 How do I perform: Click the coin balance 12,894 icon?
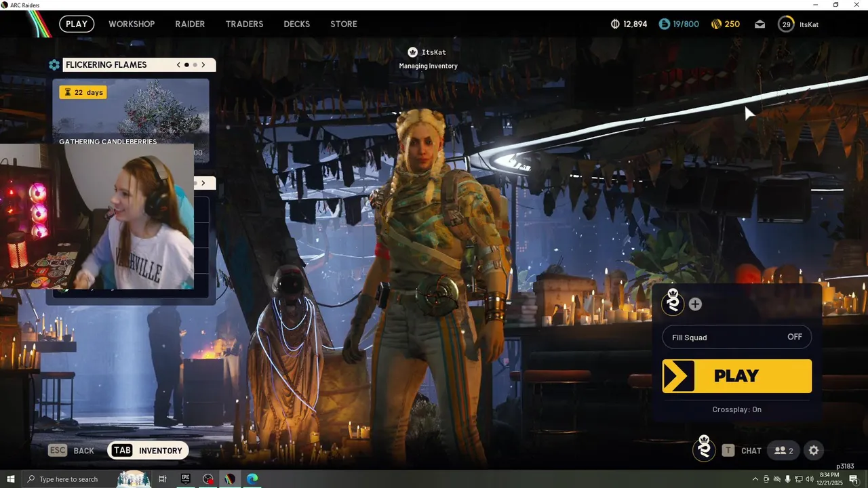615,24
